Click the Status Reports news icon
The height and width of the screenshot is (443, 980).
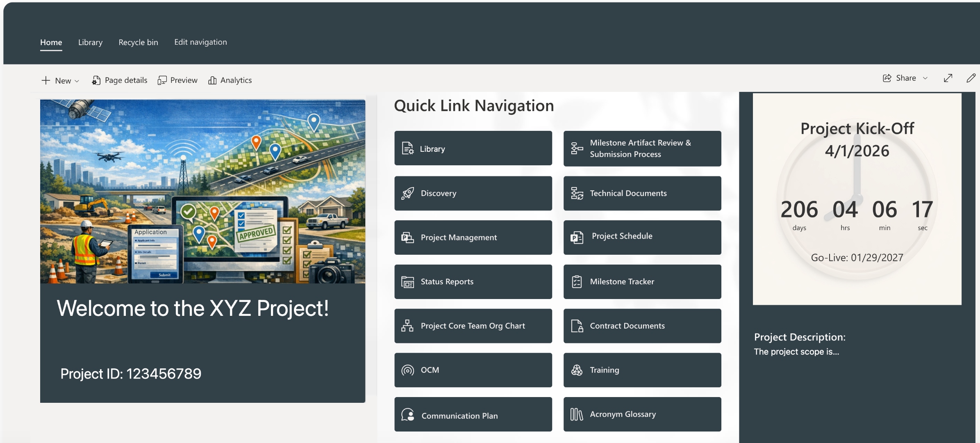click(407, 282)
